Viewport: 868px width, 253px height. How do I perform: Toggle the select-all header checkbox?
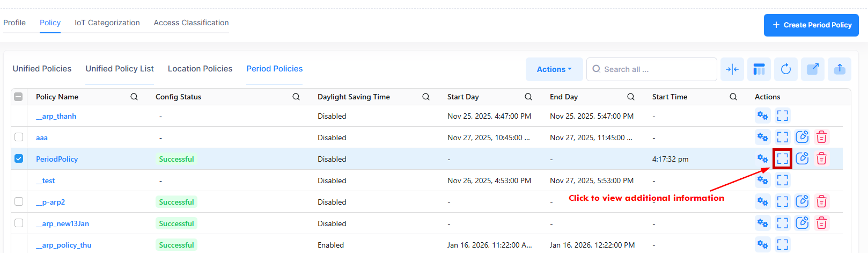pyautogui.click(x=18, y=97)
